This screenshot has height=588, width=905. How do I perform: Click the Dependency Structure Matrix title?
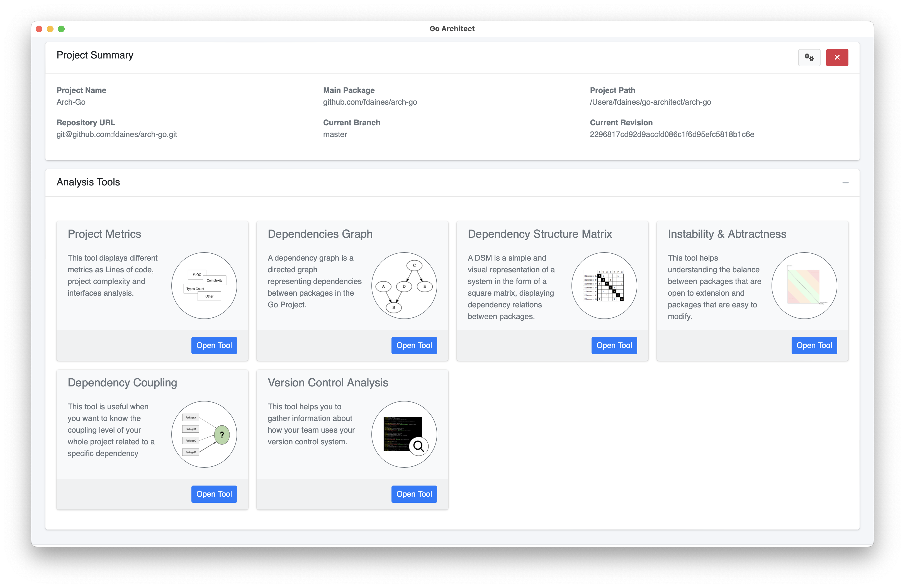coord(540,234)
